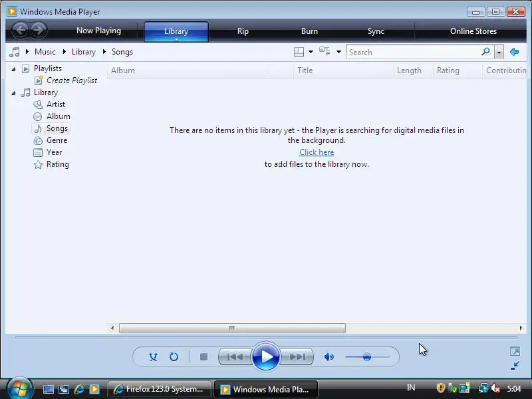The width and height of the screenshot is (532, 399).
Task: Select Music in the breadcrumb
Action: click(45, 52)
